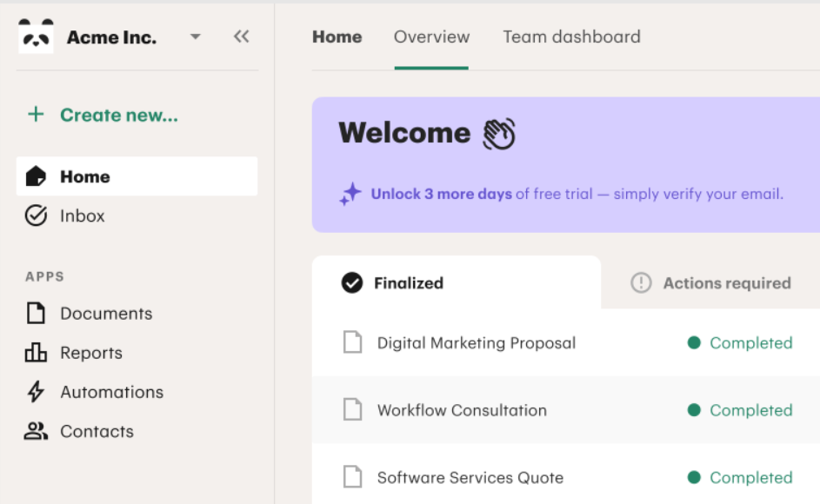Open the Digital Marketing Proposal document
820x504 pixels.
pos(476,342)
